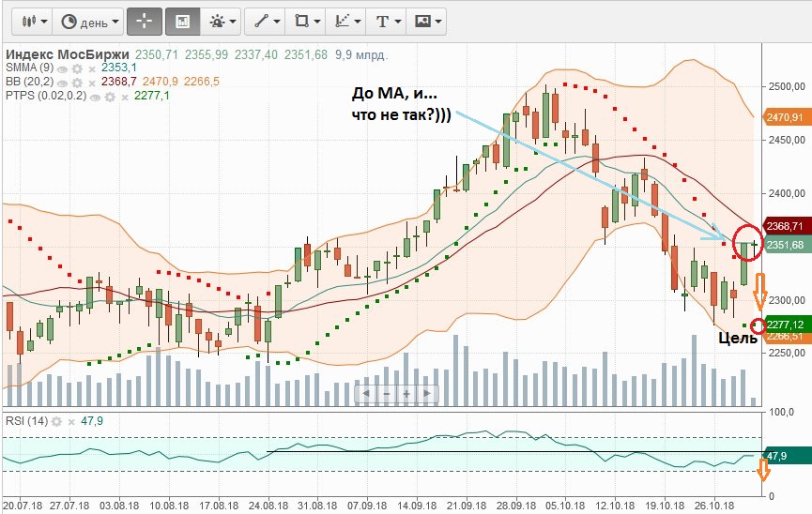Viewport: 812px width, 514px height.
Task: Click the chart navigation left arrow
Action: tap(365, 394)
